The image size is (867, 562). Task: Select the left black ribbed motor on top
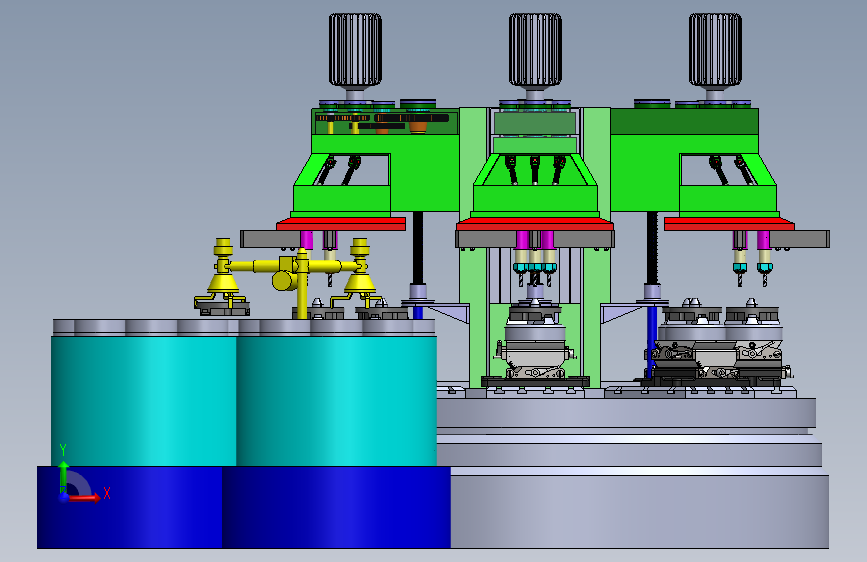(x=355, y=50)
